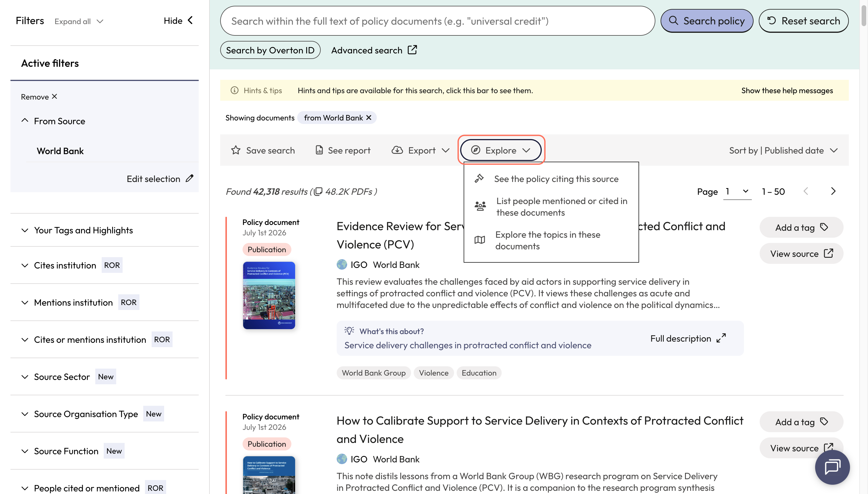Open the Page number dropdown

tap(737, 191)
